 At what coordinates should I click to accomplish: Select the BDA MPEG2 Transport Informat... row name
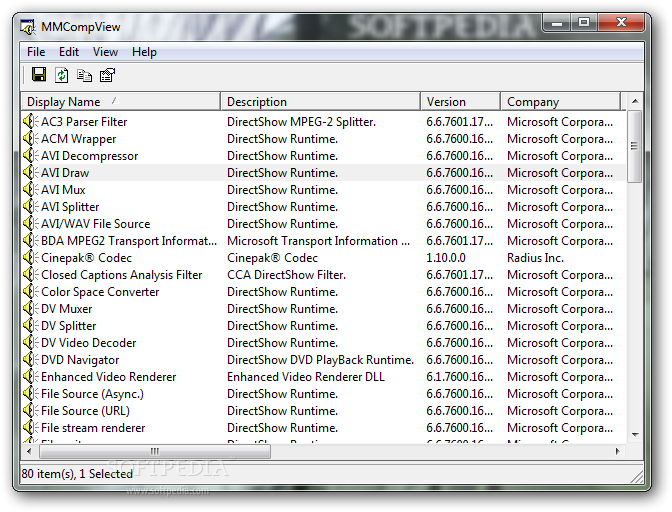129,241
